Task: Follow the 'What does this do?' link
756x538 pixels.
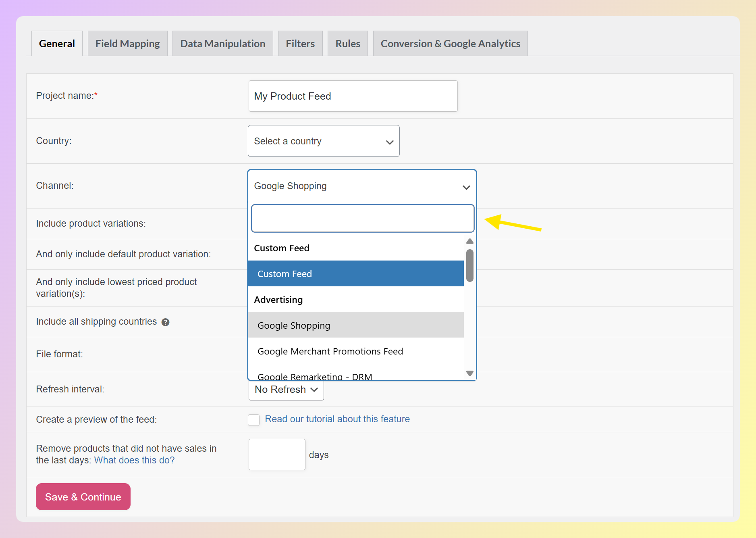Action: coord(134,461)
